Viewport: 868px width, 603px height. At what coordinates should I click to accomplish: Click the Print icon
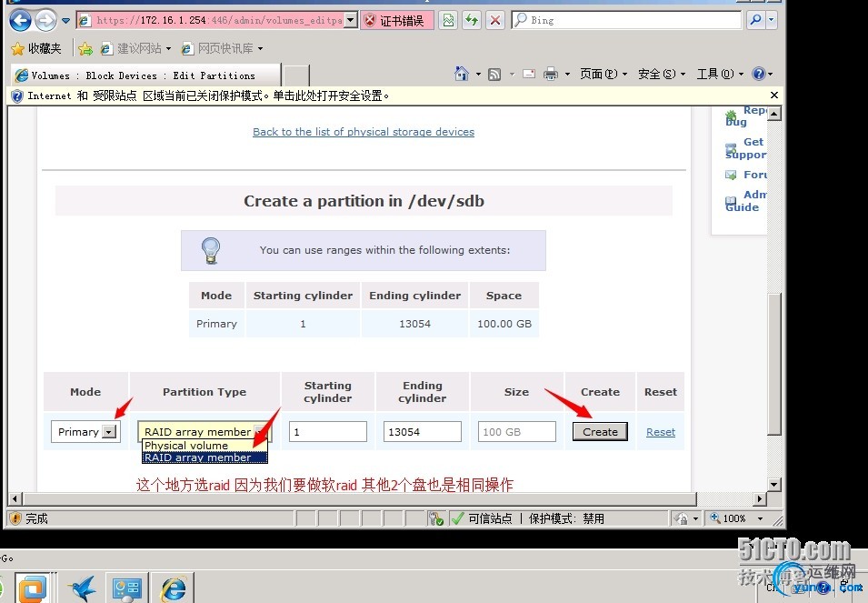click(x=551, y=74)
